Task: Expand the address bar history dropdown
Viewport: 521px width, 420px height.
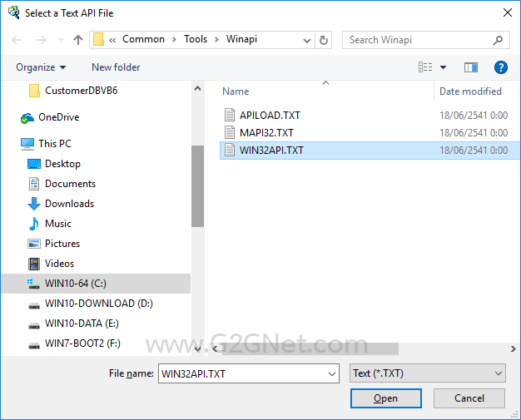Action: (306, 41)
